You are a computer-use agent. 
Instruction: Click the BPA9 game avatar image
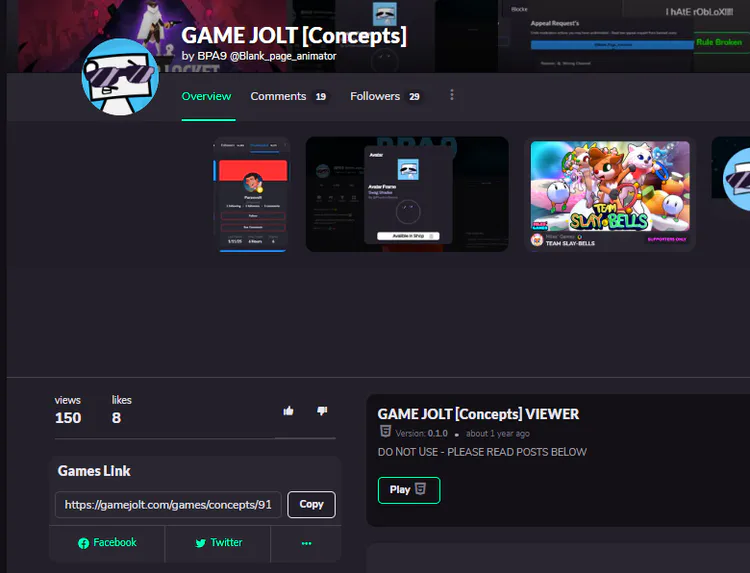(x=120, y=77)
